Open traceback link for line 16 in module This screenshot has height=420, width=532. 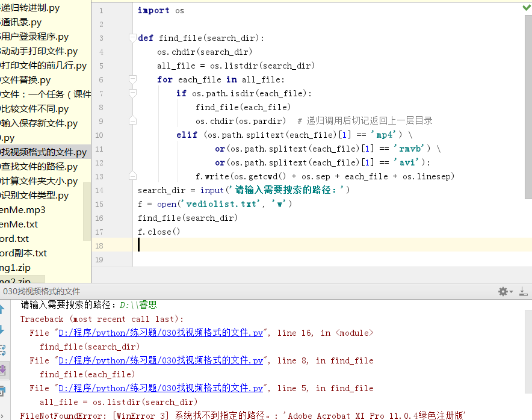coord(161,333)
